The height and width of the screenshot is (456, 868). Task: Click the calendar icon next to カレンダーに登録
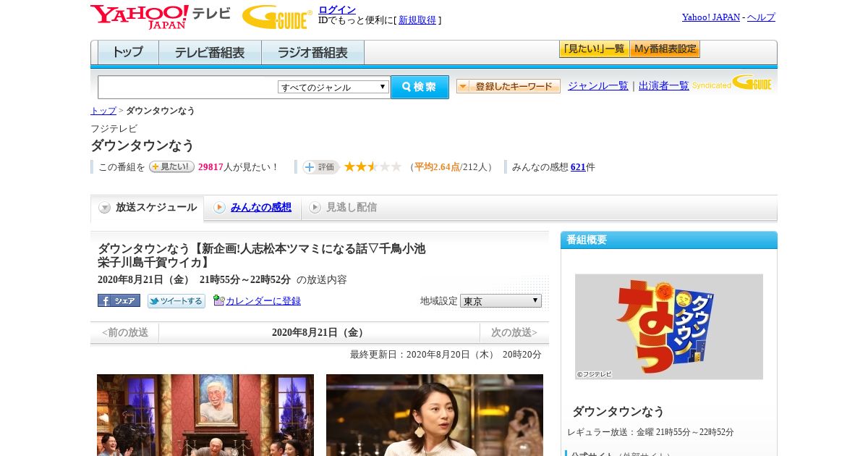tap(219, 300)
